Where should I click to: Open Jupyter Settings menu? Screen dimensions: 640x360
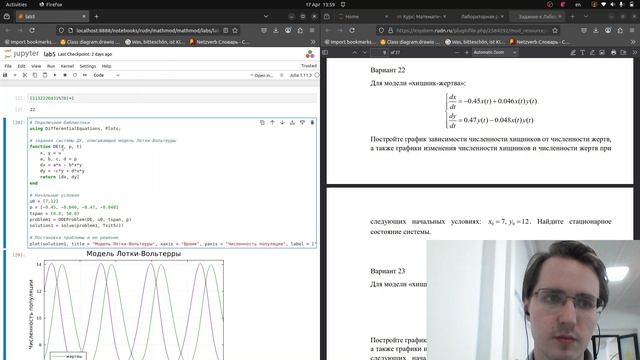pyautogui.click(x=87, y=66)
